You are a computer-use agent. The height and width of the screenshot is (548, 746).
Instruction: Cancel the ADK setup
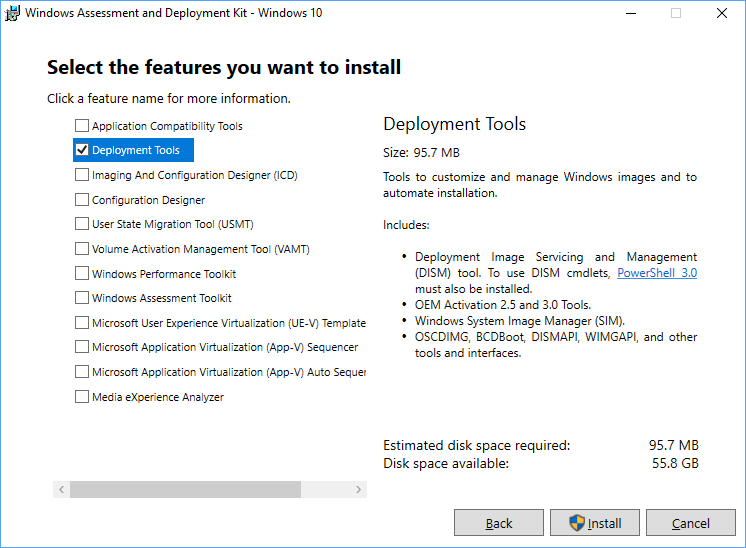pyautogui.click(x=691, y=523)
